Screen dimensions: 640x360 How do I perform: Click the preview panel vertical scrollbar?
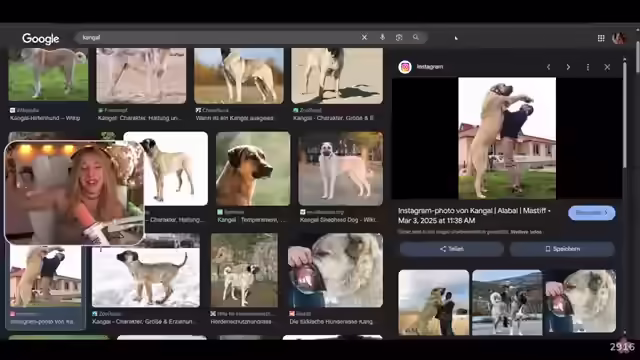click(x=624, y=113)
